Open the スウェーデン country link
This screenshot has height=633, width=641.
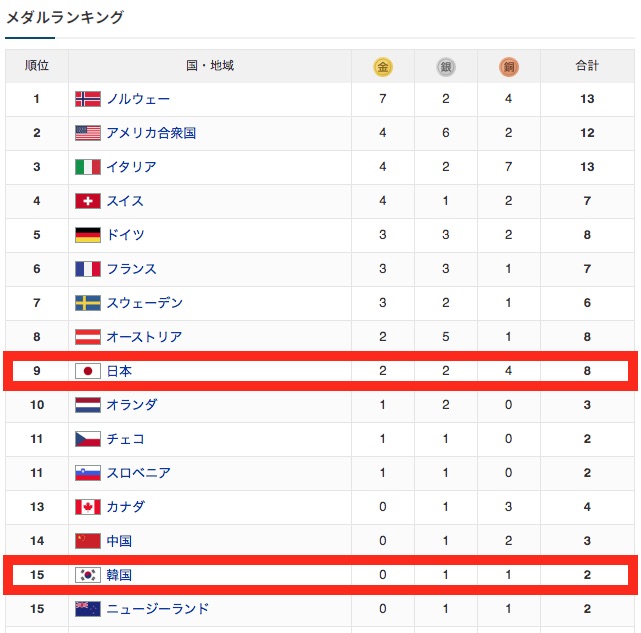pyautogui.click(x=144, y=303)
